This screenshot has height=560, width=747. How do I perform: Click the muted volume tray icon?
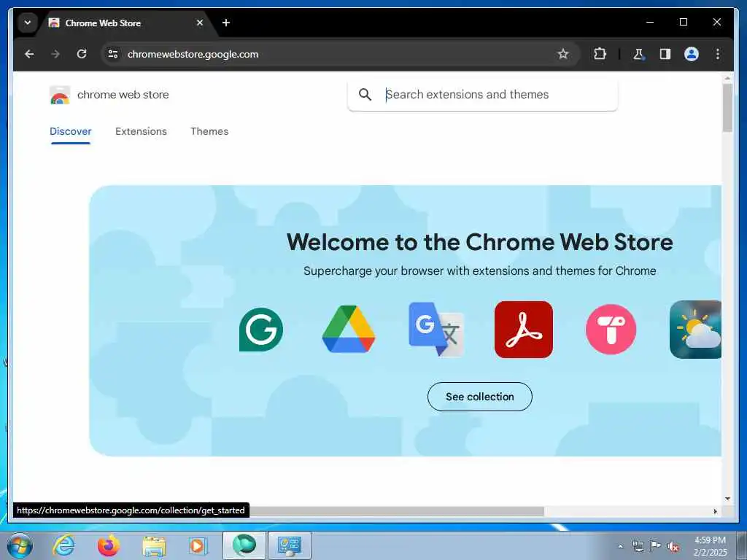(673, 546)
